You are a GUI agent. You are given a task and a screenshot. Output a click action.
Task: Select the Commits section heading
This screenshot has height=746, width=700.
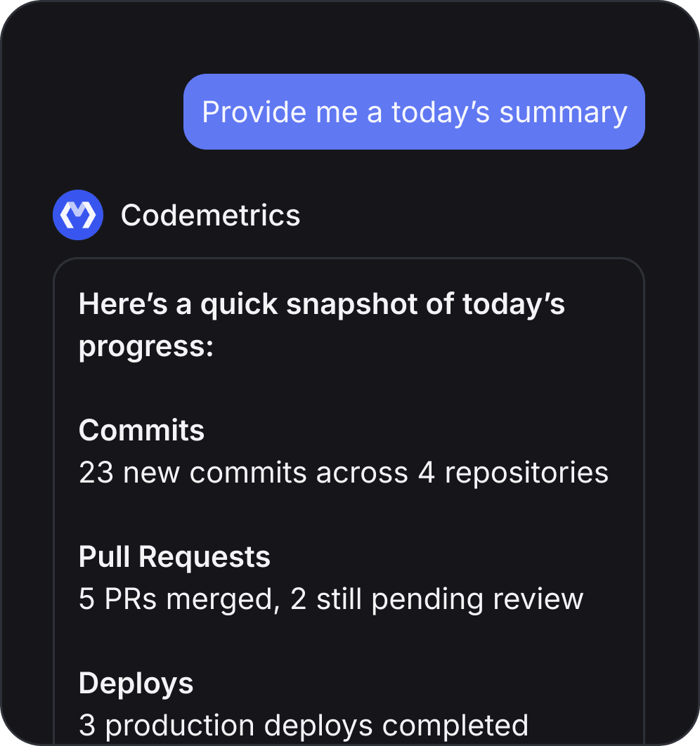click(141, 430)
